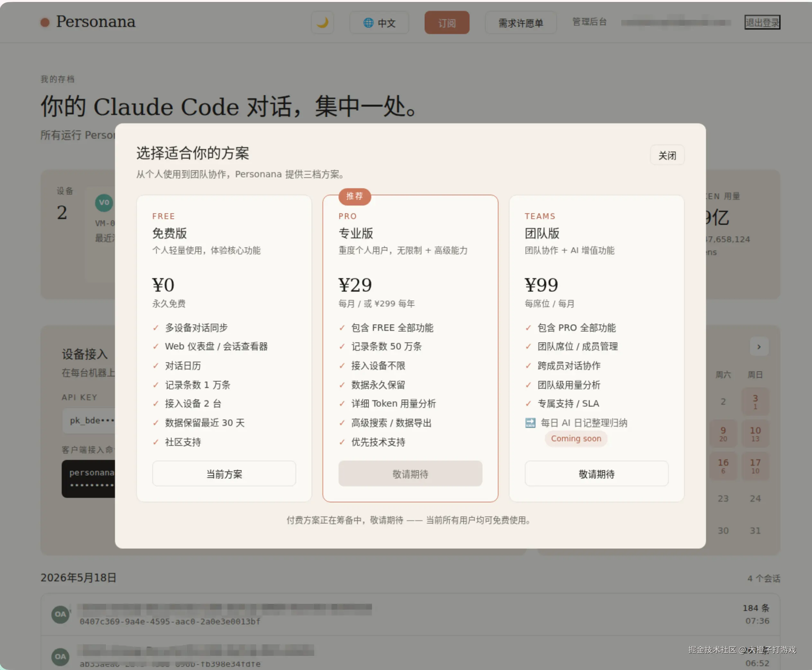Click the orange Personana logo dot
Viewport: 812px width, 670px height.
coord(45,22)
